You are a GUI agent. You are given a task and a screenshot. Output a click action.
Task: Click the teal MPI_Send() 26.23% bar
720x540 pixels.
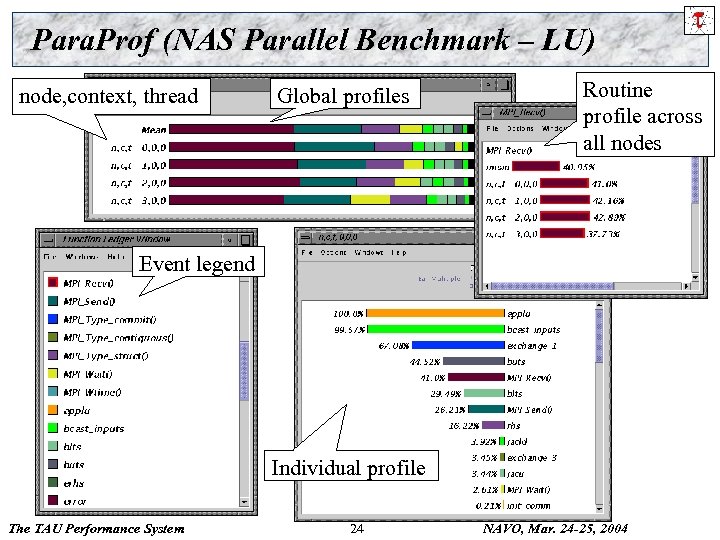coord(486,409)
